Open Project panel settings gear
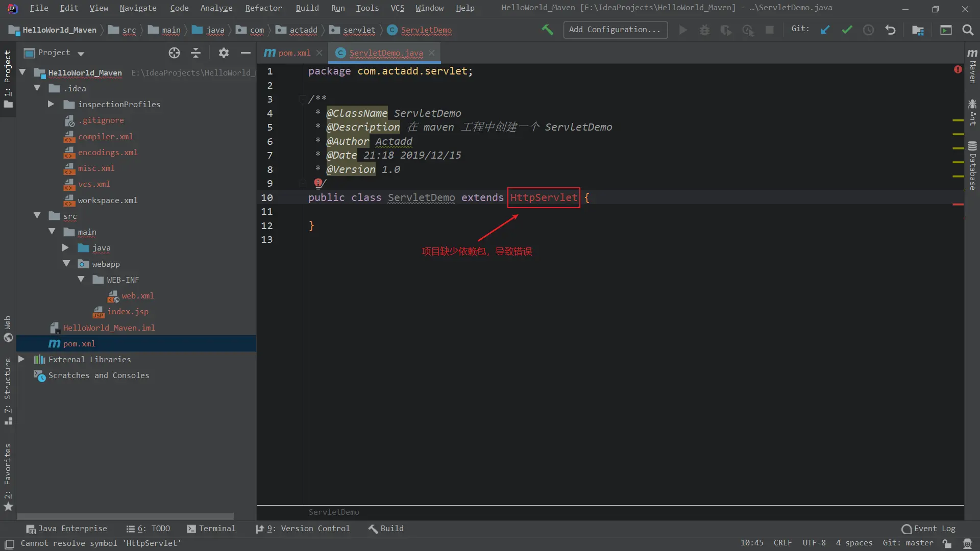980x551 pixels. (224, 53)
